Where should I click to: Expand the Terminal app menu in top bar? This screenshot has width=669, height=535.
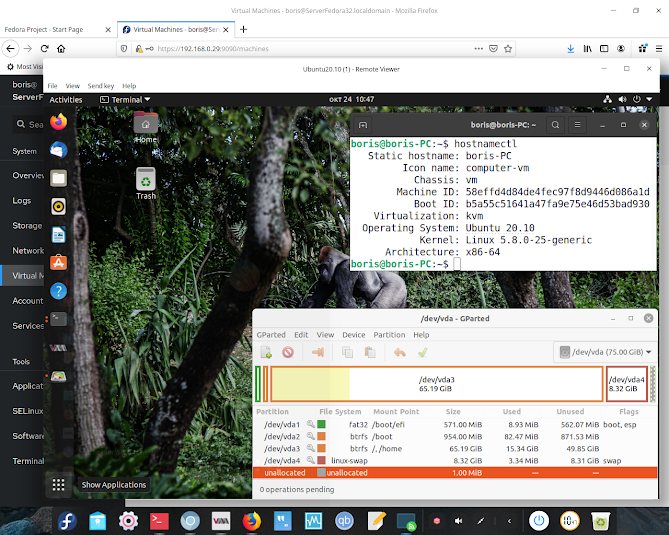point(125,99)
